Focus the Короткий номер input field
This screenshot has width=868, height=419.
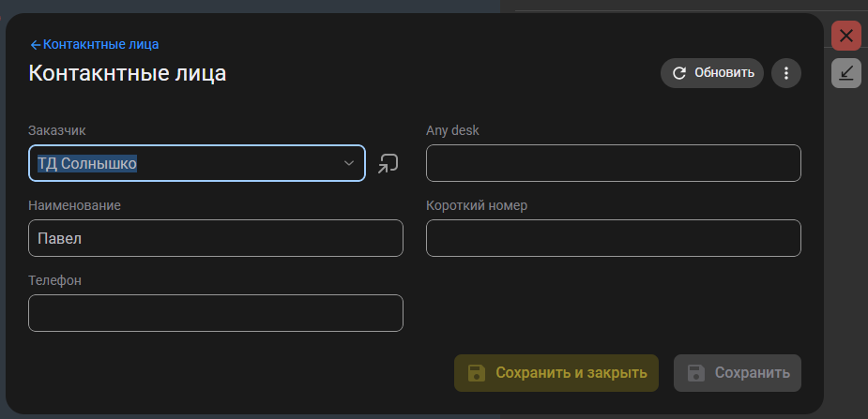point(613,238)
